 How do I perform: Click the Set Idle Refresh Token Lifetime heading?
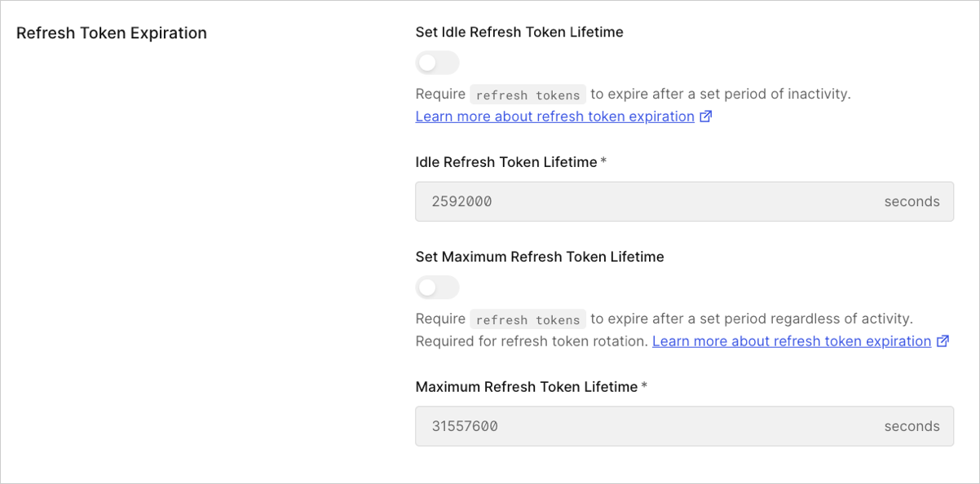click(519, 32)
